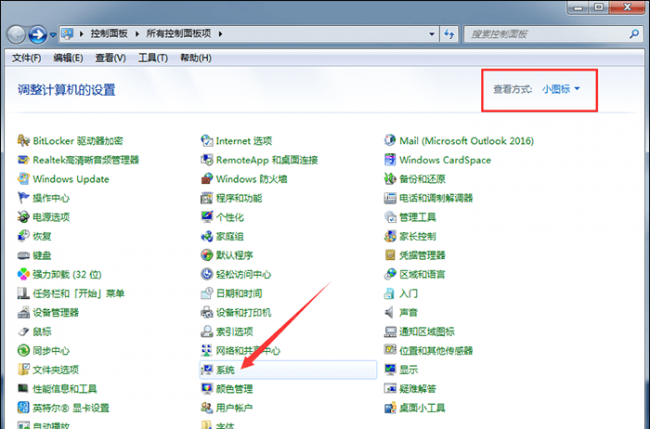
Task: Click the 声音 speaker icon
Action: 390,312
